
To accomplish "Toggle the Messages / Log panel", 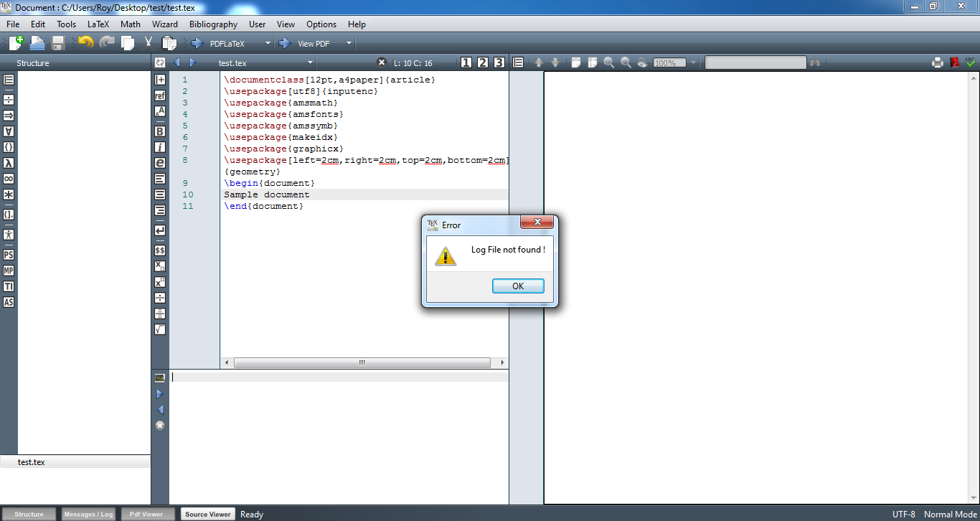I will click(88, 514).
